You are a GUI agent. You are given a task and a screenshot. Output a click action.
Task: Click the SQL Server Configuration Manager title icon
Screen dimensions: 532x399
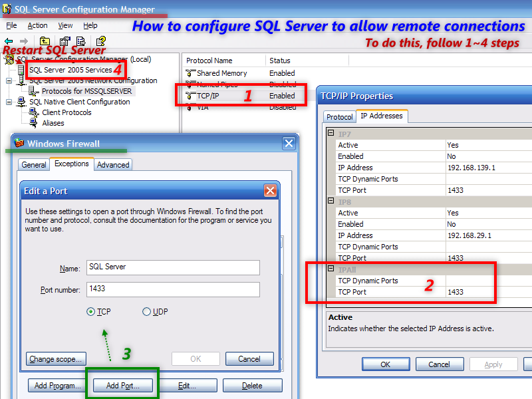tap(7, 9)
